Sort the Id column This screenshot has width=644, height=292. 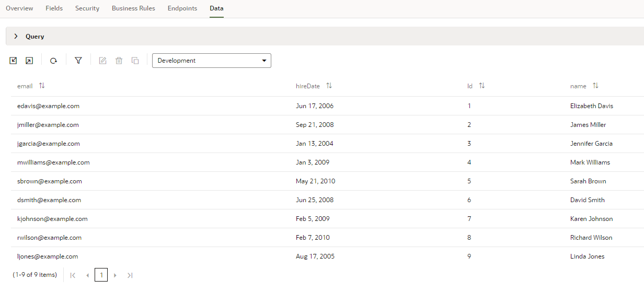point(482,86)
